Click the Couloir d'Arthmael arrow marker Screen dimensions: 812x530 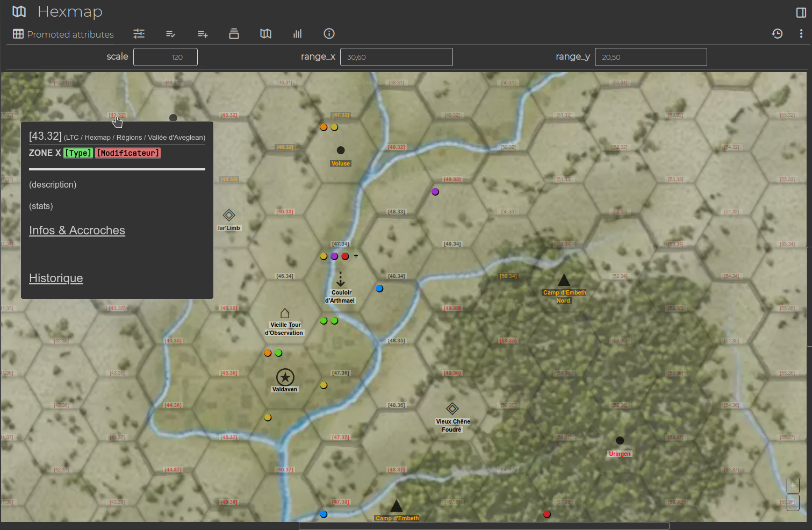pos(340,280)
